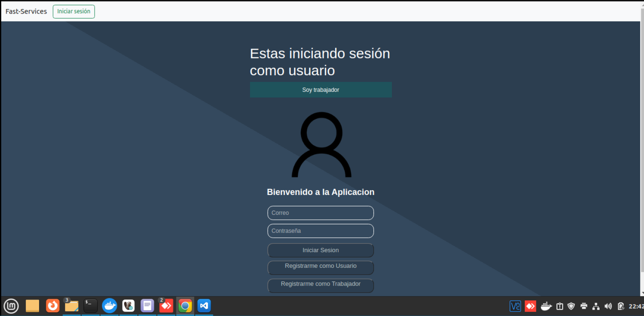
Task: Open the file manager from taskbar
Action: [x=71, y=306]
